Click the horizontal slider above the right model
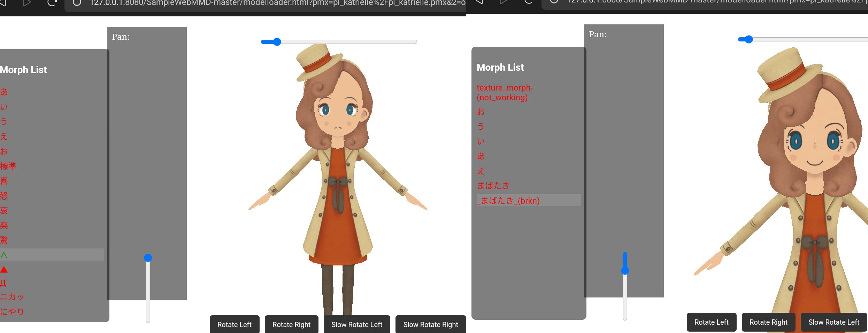The image size is (868, 333). click(803, 39)
